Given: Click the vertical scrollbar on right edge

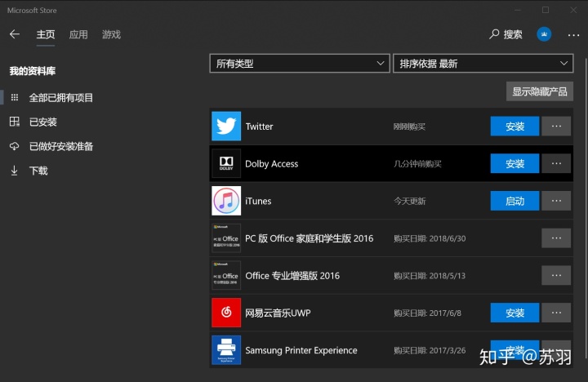Looking at the screenshot, I should (586, 208).
